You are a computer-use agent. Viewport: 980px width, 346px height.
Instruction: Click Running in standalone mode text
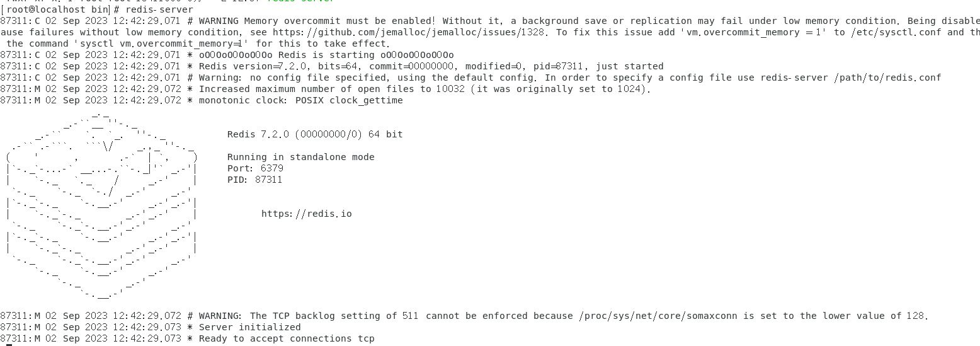(x=301, y=157)
